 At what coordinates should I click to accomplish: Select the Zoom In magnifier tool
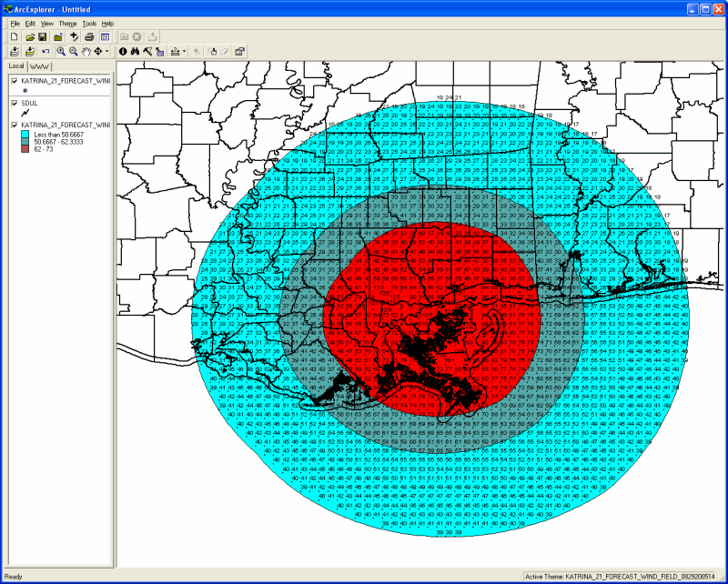[61, 52]
